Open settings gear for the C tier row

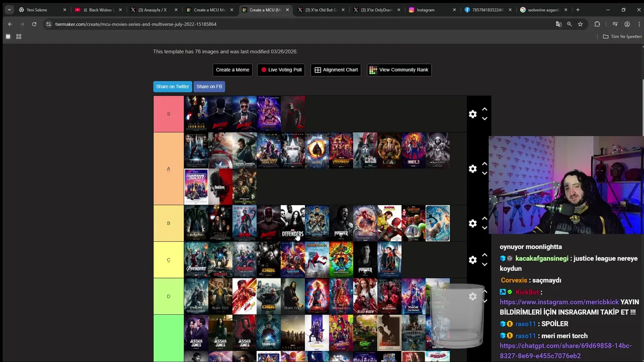pos(472,260)
